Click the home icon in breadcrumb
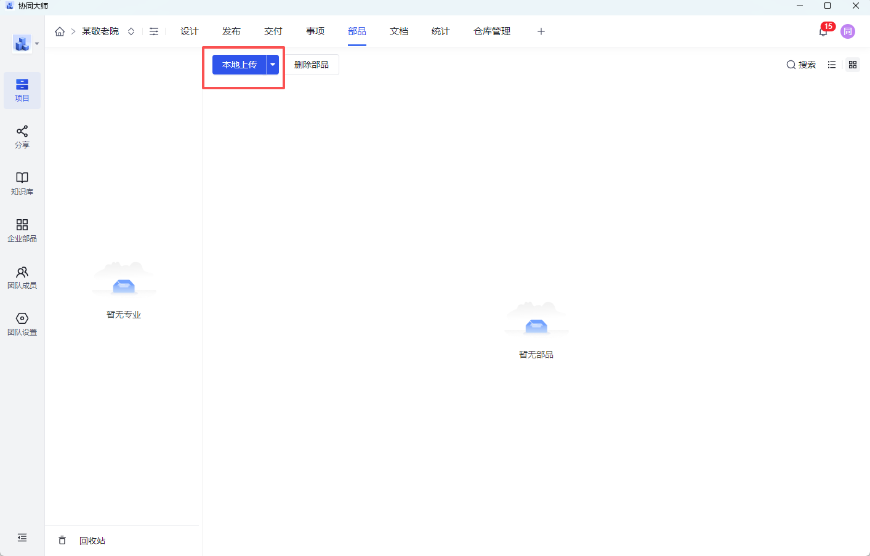The height and width of the screenshot is (556, 870). (x=60, y=31)
